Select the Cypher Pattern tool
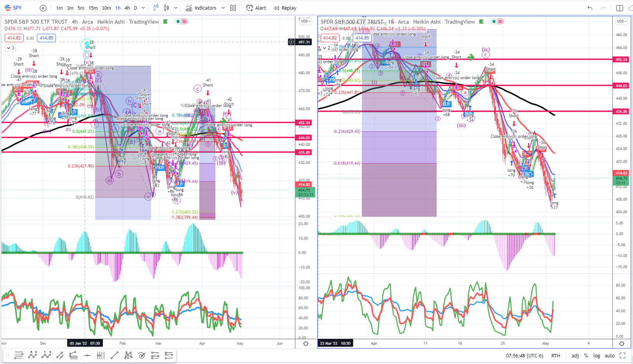Viewport: 633px width, 364px height. click(128, 355)
